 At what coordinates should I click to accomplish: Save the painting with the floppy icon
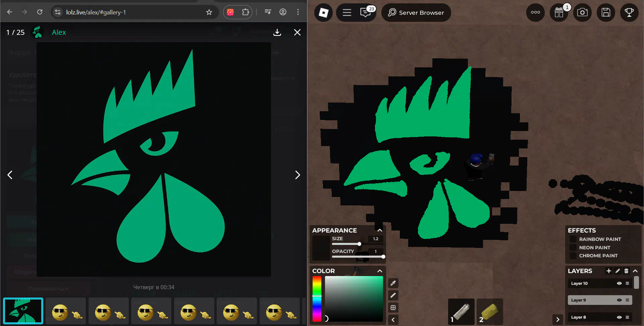[606, 13]
